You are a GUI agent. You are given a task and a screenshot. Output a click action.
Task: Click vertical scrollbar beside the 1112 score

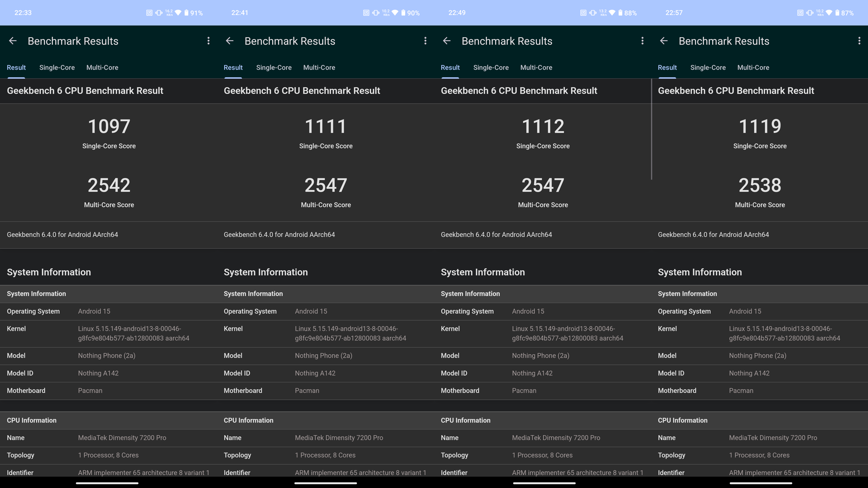[x=651, y=129]
